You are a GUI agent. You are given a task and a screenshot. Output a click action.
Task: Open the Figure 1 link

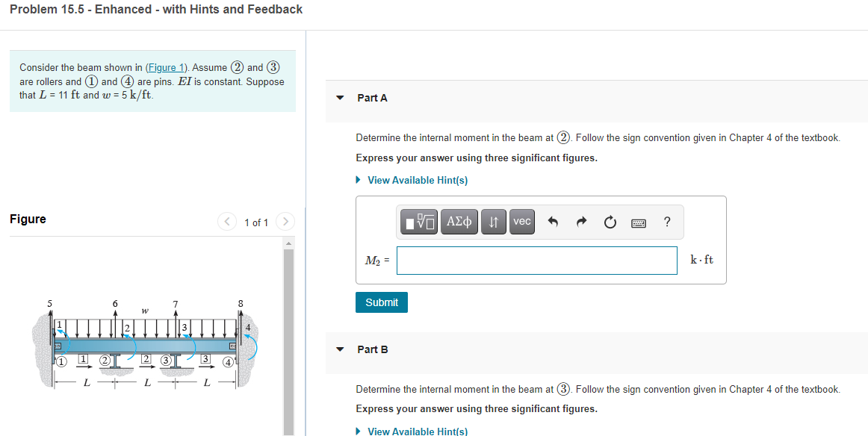coord(166,67)
